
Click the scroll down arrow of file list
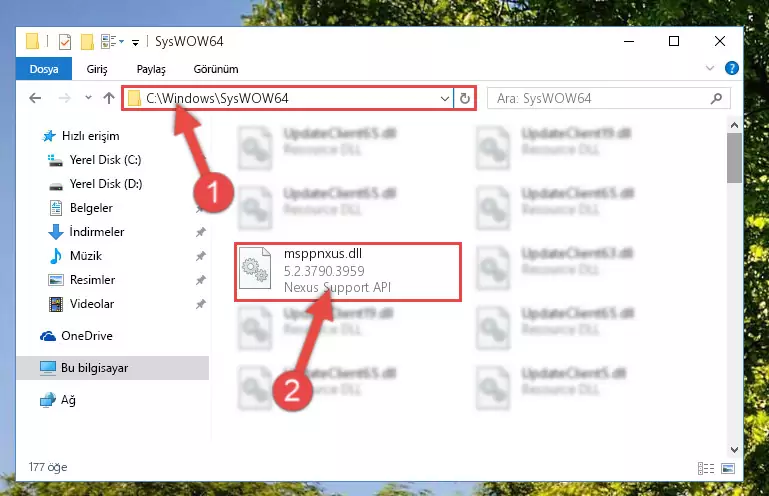[734, 450]
